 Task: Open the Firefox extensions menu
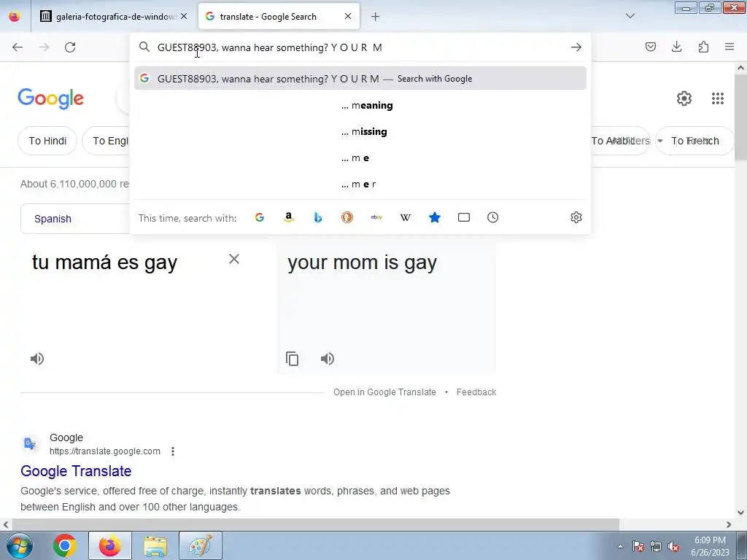(x=703, y=47)
